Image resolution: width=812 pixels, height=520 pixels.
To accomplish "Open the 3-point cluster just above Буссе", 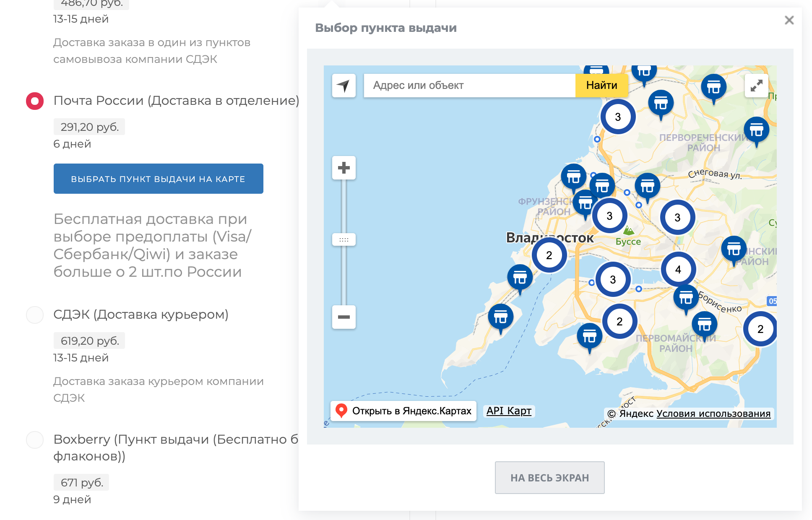I will coord(609,216).
